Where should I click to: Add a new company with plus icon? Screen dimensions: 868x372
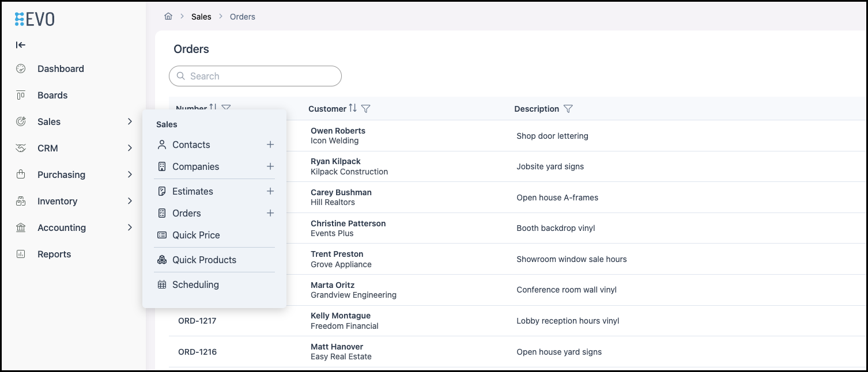pos(270,166)
